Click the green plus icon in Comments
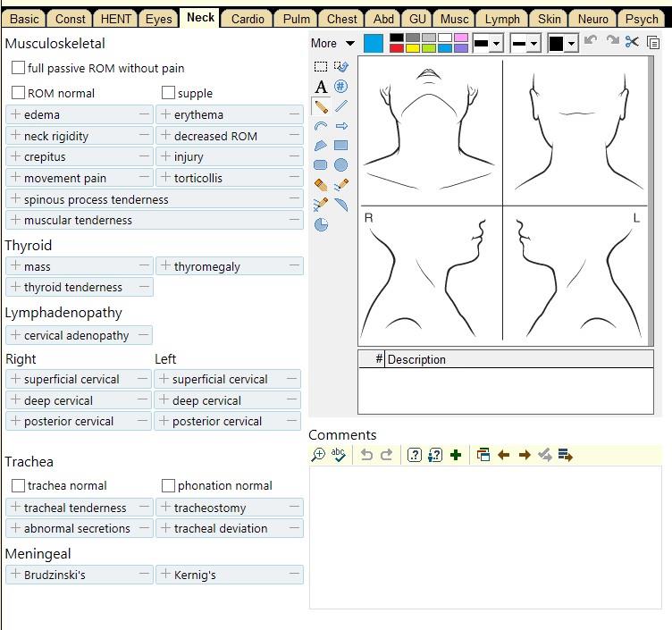 [456, 455]
